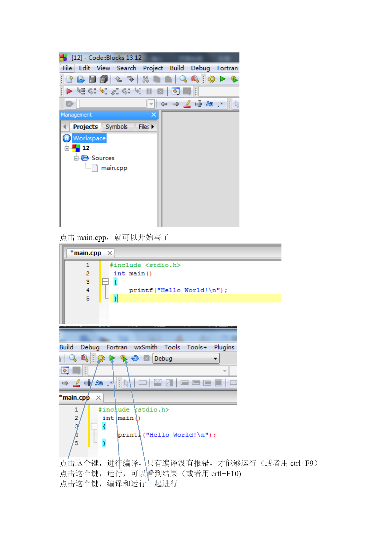The height and width of the screenshot is (554, 392).
Task: Click the Pause debugger icon
Action: click(149, 91)
